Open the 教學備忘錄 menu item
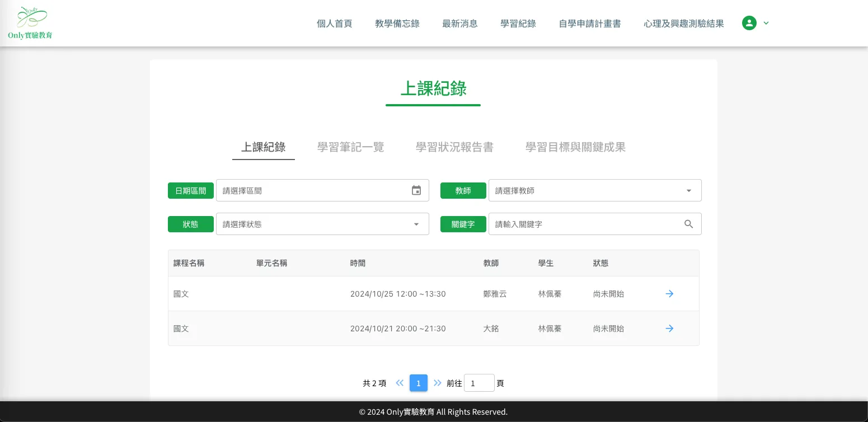The width and height of the screenshot is (868, 422). pyautogui.click(x=397, y=24)
